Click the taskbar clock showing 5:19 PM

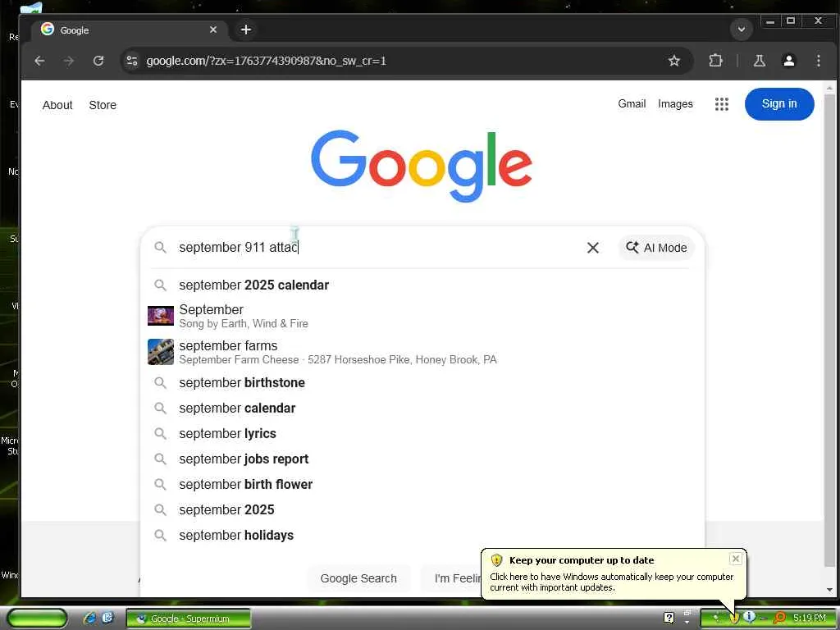tap(810, 618)
